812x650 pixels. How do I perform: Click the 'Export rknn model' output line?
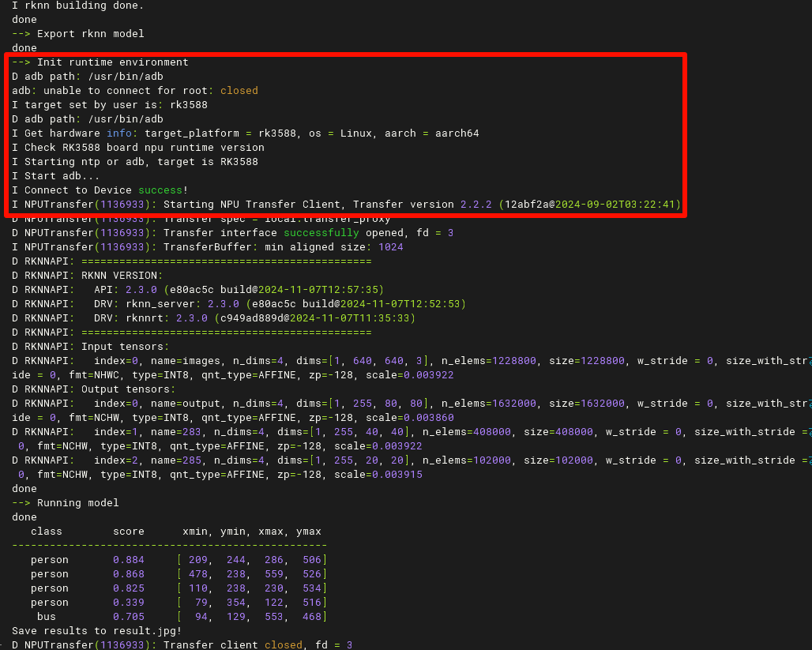pos(79,33)
